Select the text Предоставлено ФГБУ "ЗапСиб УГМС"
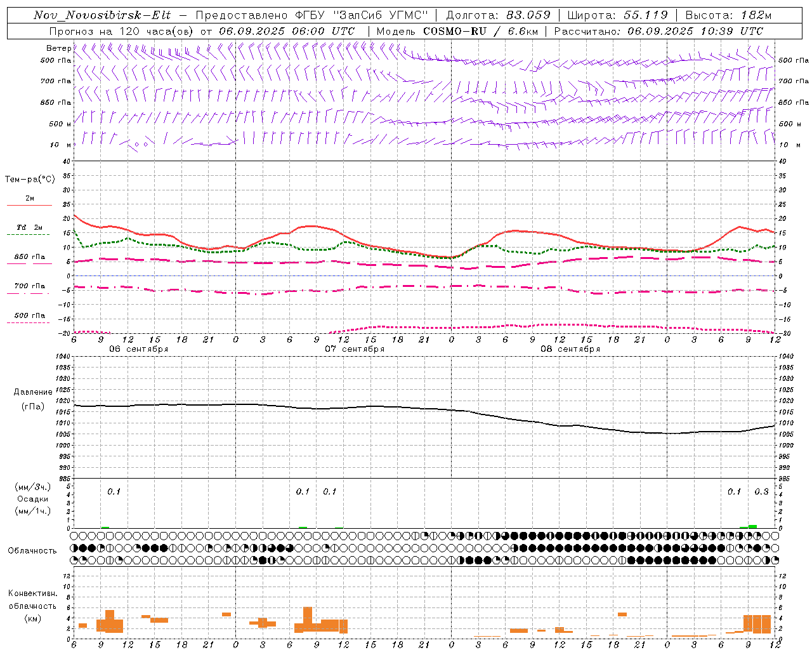Viewport: 812px width, 650px height. (x=312, y=16)
